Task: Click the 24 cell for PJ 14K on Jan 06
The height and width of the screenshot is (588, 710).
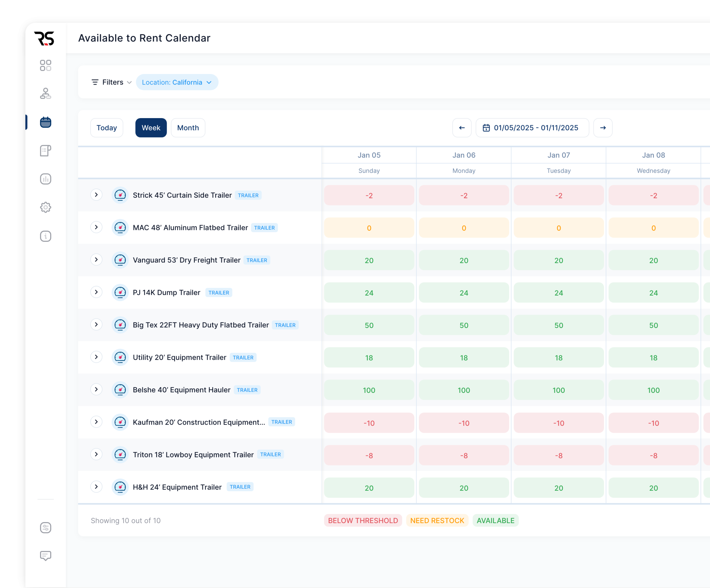Action: (x=464, y=293)
